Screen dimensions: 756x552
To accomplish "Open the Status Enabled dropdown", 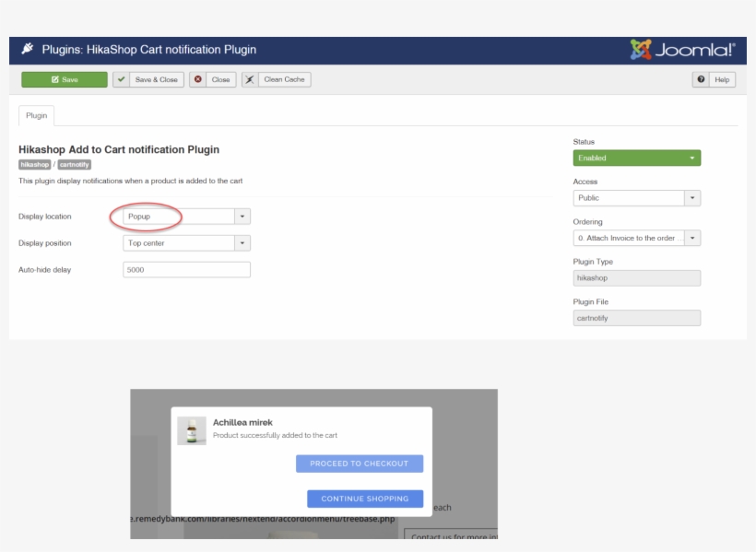I will 636,159.
